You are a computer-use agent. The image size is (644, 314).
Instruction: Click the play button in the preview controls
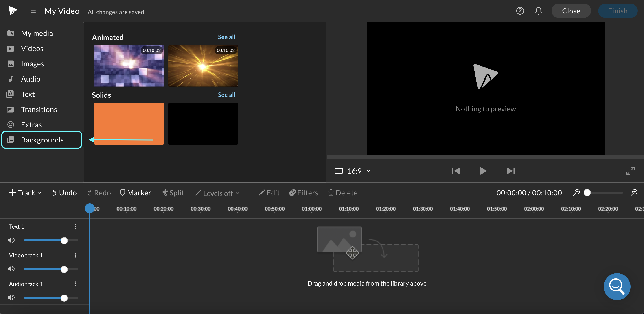click(483, 171)
